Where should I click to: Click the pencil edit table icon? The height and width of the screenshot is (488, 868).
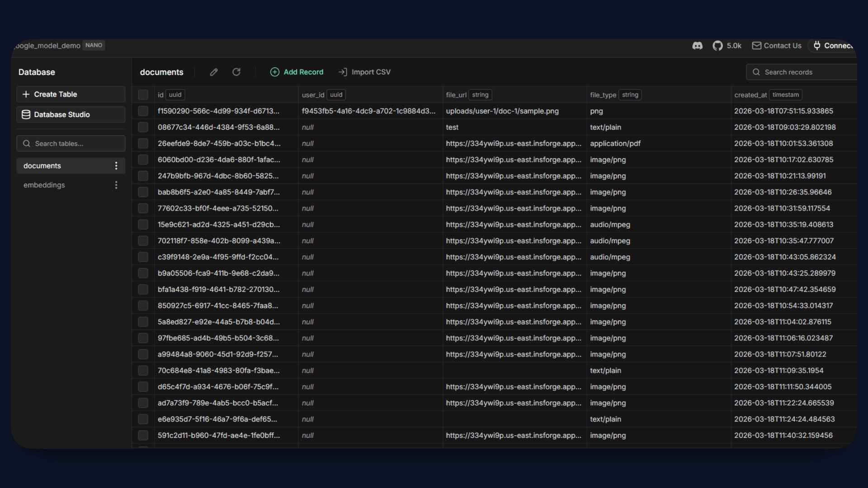click(214, 72)
